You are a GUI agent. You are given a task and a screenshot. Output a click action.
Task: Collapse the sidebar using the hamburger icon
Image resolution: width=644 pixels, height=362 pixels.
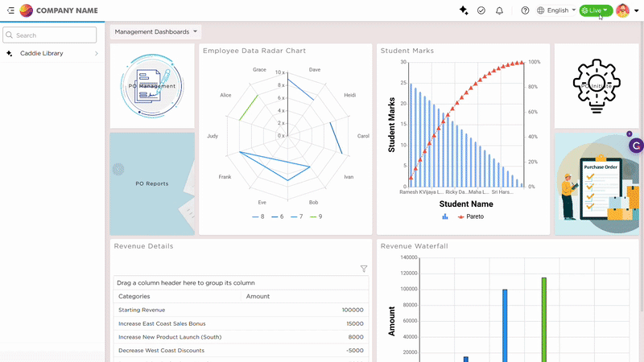pos(10,10)
